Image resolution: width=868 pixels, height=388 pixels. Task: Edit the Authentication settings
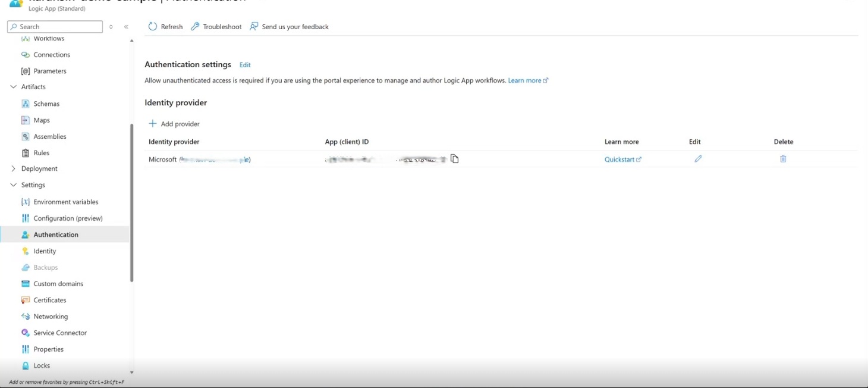point(244,64)
